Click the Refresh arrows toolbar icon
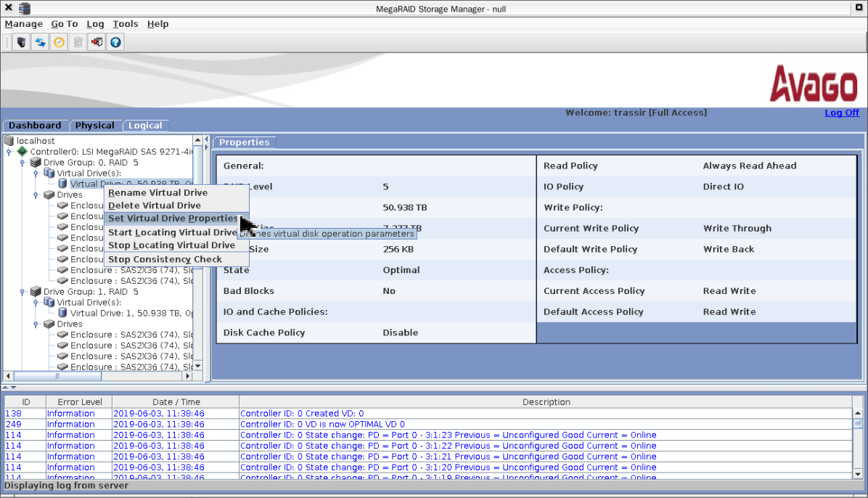The height and width of the screenshot is (498, 868). 41,43
